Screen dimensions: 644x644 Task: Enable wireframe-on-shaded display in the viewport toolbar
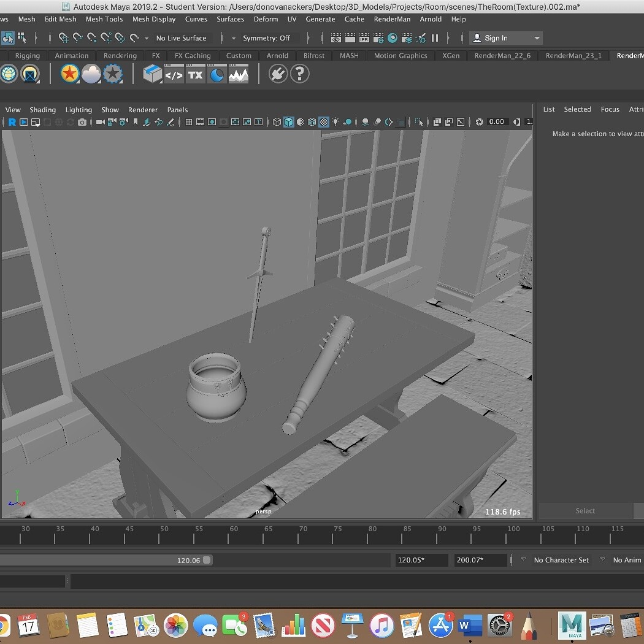point(312,121)
